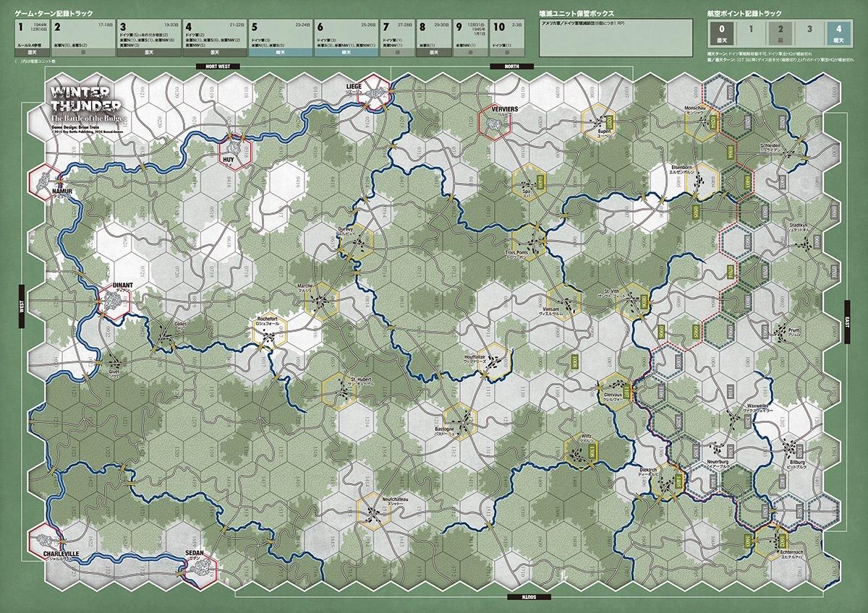
Task: Click the Clervaux town hex
Action: pos(616,390)
